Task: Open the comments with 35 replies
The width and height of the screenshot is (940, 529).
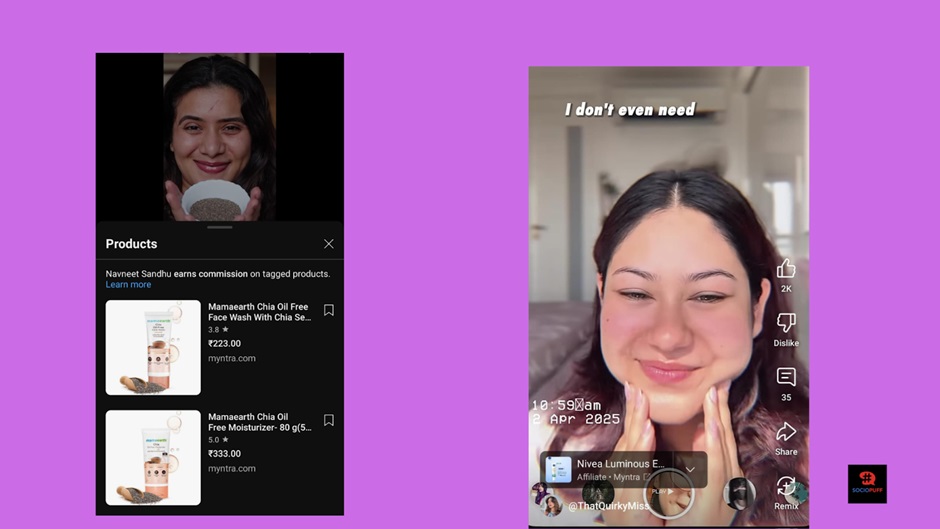Action: (786, 377)
